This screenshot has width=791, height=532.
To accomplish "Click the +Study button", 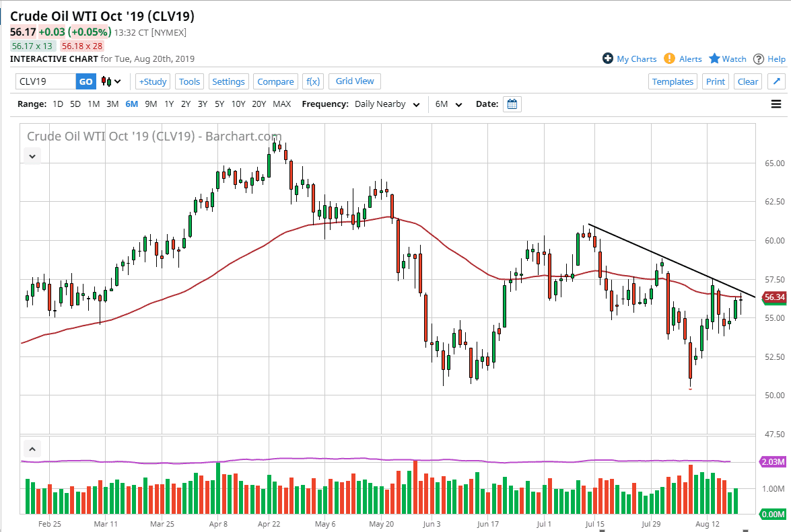I will pos(153,81).
